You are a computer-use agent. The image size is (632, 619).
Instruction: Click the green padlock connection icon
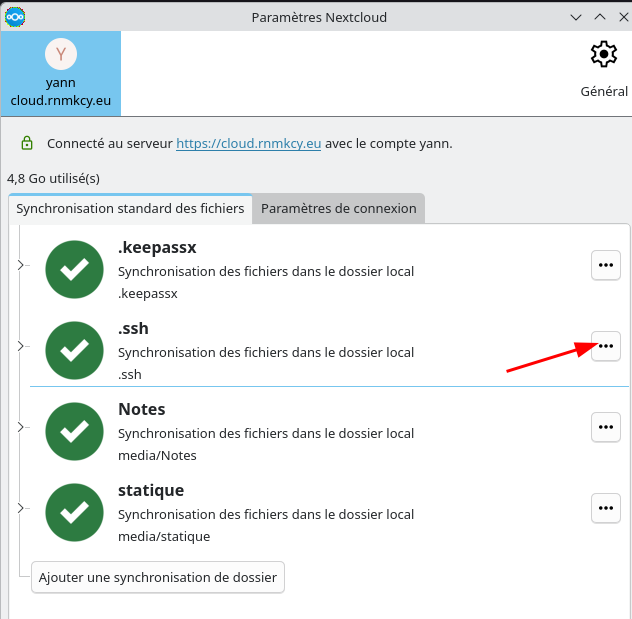[27, 143]
